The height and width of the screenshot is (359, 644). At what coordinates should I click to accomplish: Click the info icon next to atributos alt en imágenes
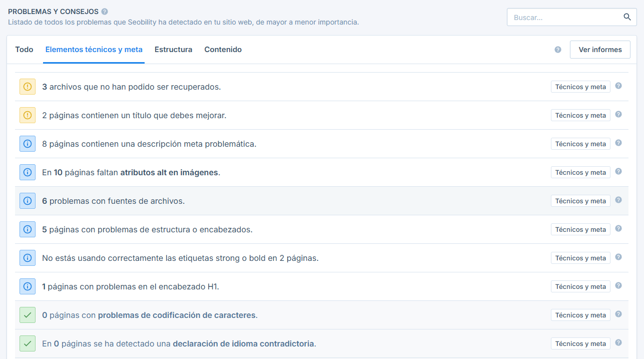point(27,172)
